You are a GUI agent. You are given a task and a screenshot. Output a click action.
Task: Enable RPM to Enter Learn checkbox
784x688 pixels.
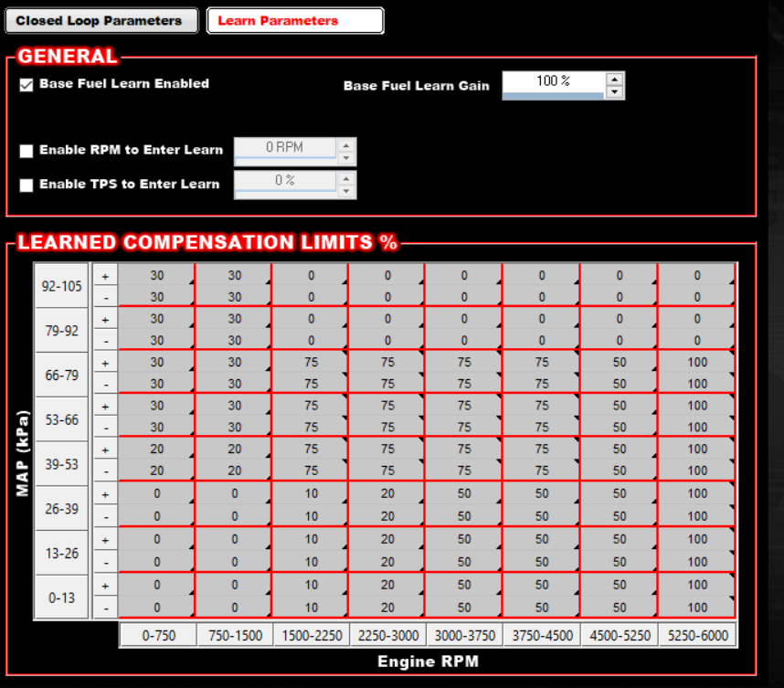click(x=26, y=151)
